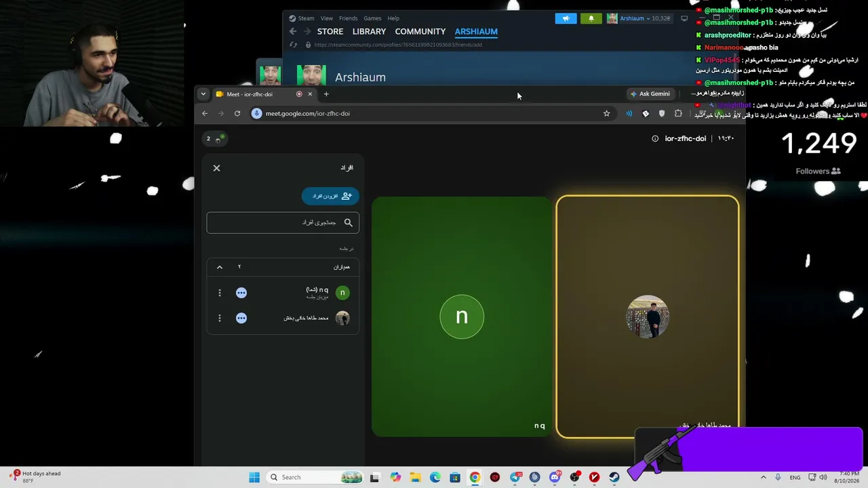Go back in Chrome browser
The image size is (868, 488).
pos(205,113)
